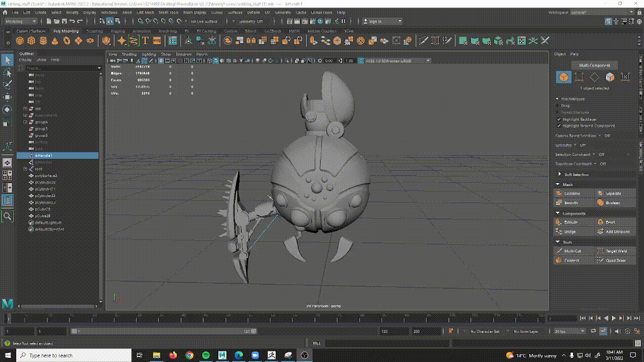Create a polygon cone from the shelf

[x=55, y=41]
